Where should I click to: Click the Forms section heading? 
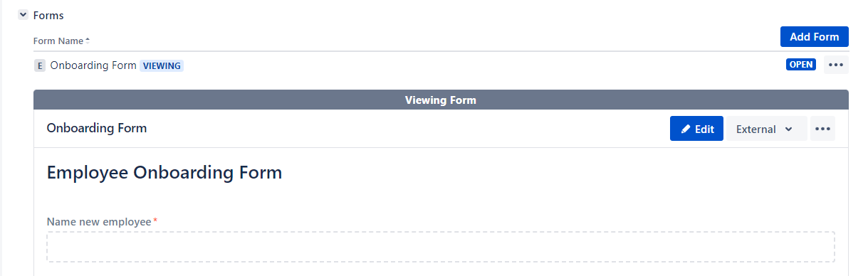(48, 15)
